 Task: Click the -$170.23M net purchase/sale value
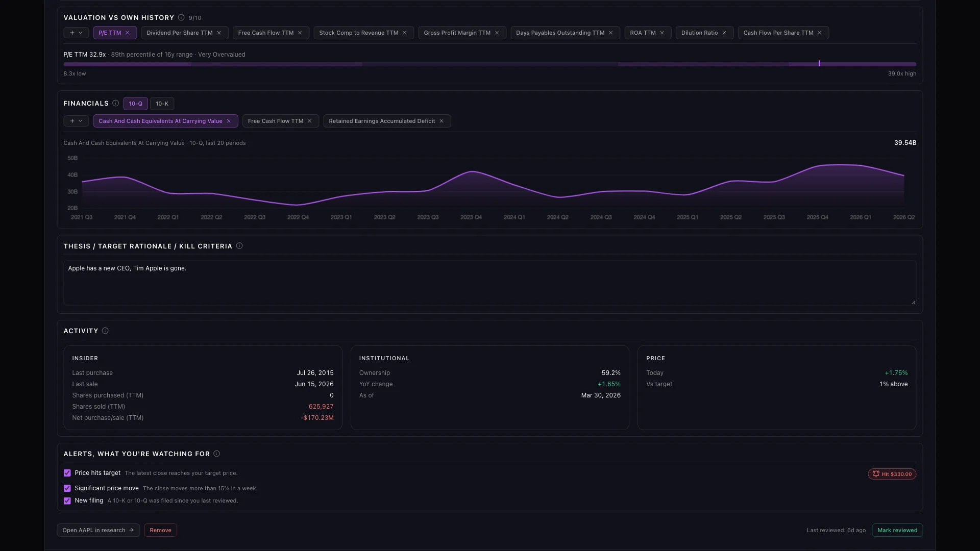317,418
